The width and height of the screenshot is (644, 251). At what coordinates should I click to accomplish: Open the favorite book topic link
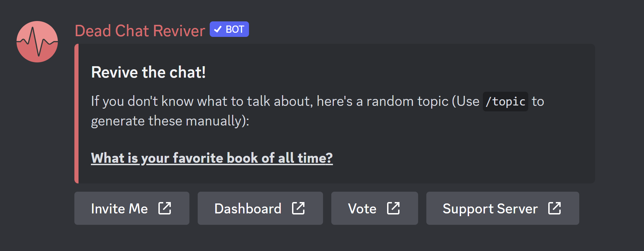211,158
